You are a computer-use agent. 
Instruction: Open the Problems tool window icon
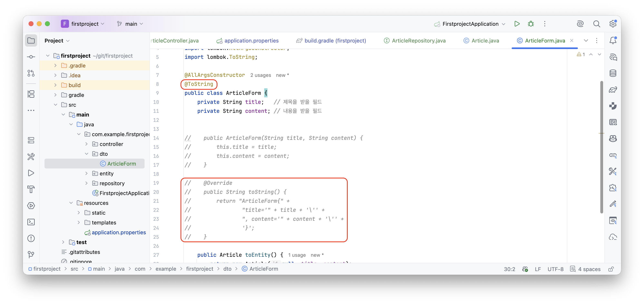31,238
